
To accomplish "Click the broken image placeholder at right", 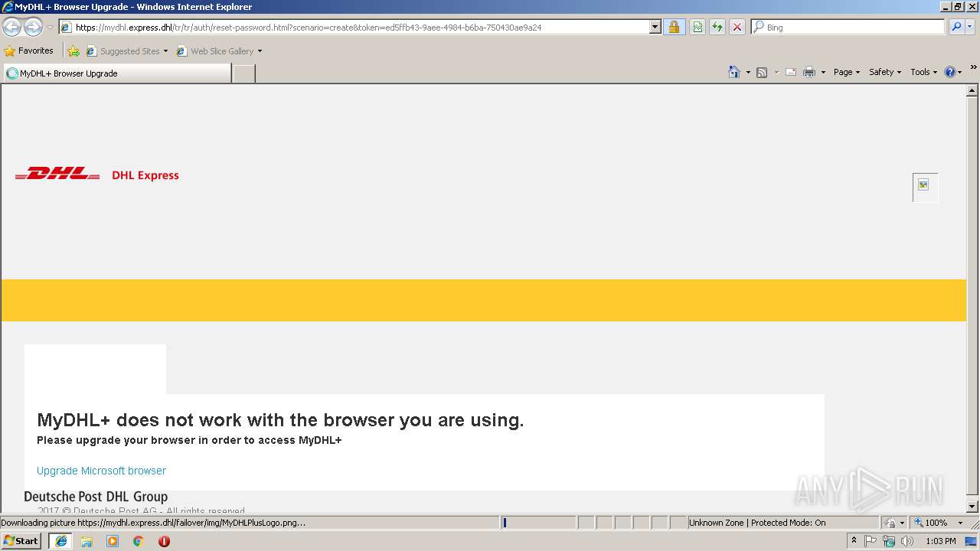I will click(925, 187).
